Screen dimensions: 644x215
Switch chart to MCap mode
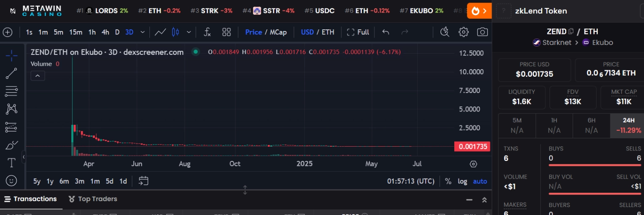tap(278, 32)
